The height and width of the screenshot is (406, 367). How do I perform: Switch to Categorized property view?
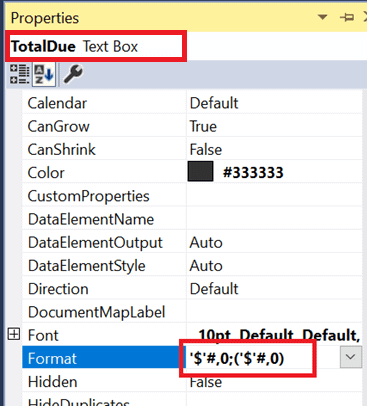coord(19,74)
